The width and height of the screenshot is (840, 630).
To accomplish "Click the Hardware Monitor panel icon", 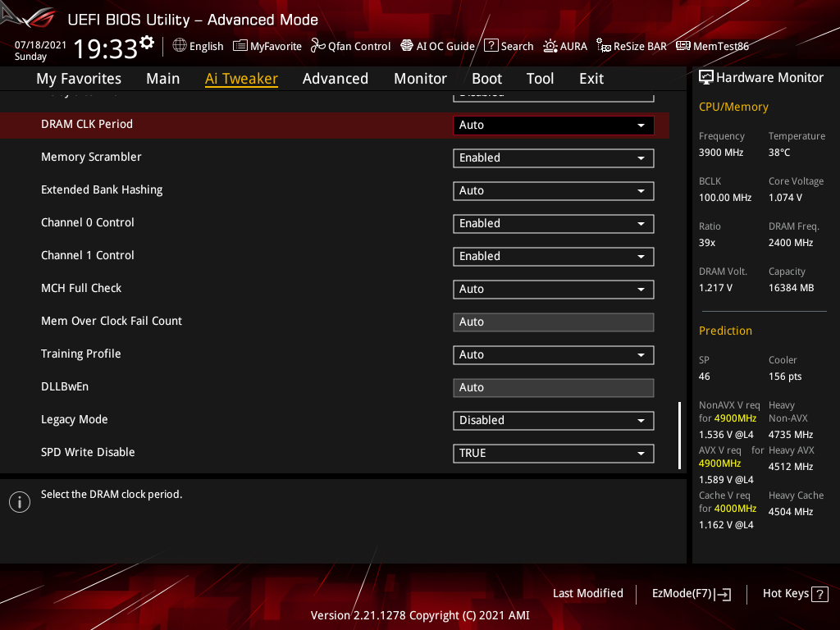I will click(707, 76).
